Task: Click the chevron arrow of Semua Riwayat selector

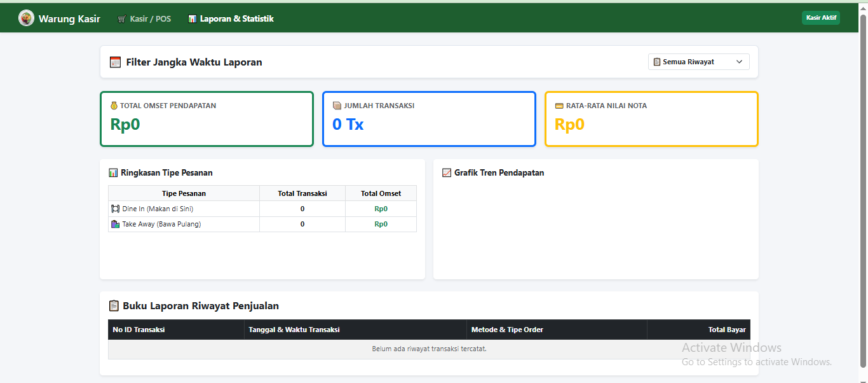Action: [x=739, y=62]
